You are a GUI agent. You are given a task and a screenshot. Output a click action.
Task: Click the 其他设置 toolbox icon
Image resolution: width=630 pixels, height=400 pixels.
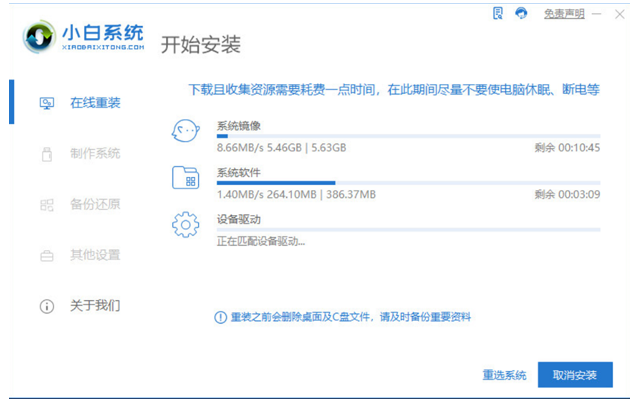(47, 255)
